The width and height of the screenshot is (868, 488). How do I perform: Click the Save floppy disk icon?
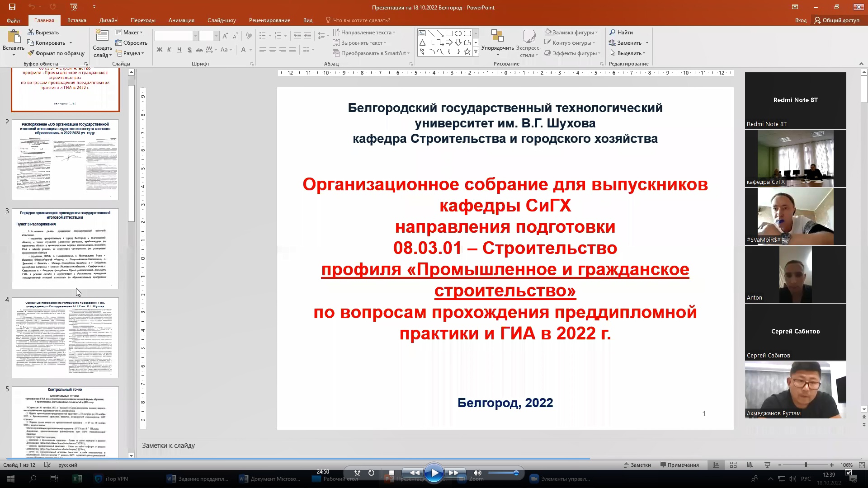12,7
